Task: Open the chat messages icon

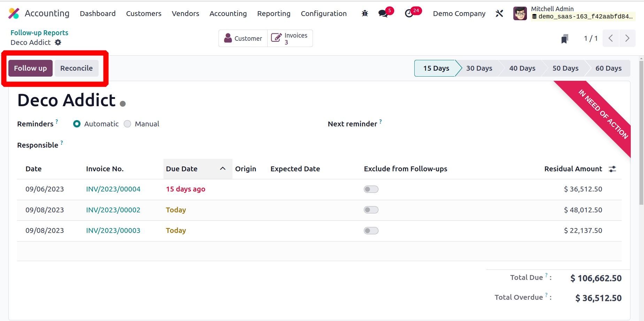Action: click(383, 14)
